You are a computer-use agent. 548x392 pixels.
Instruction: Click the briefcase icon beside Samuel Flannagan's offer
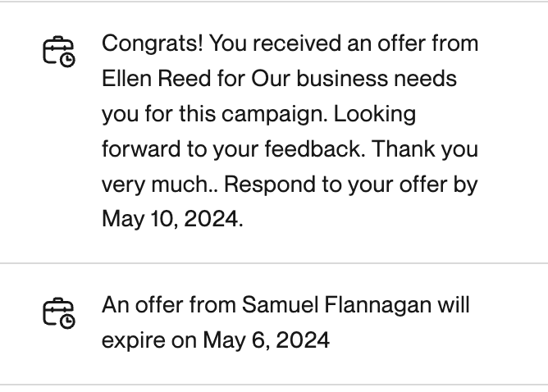coord(57,313)
